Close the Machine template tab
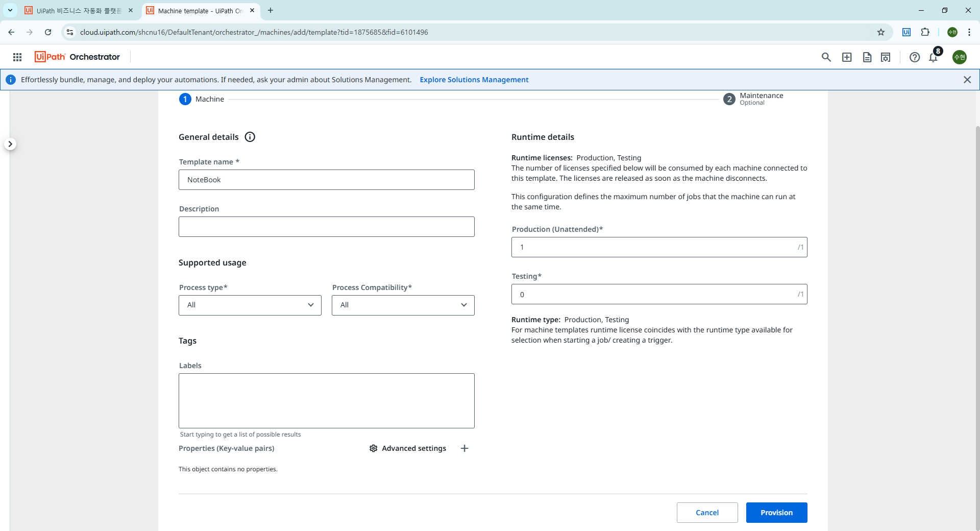Screen dimensions: 980x531 252,10
